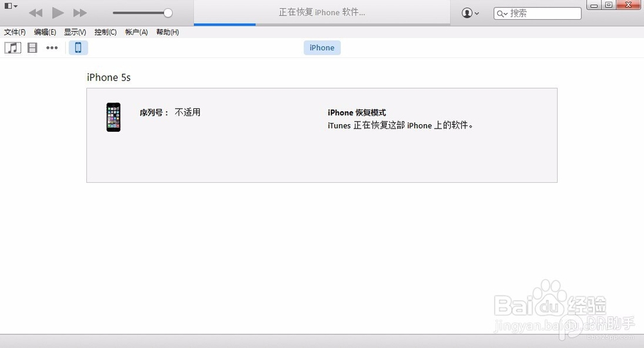
Task: Click the rewind previous track button
Action: (35, 13)
